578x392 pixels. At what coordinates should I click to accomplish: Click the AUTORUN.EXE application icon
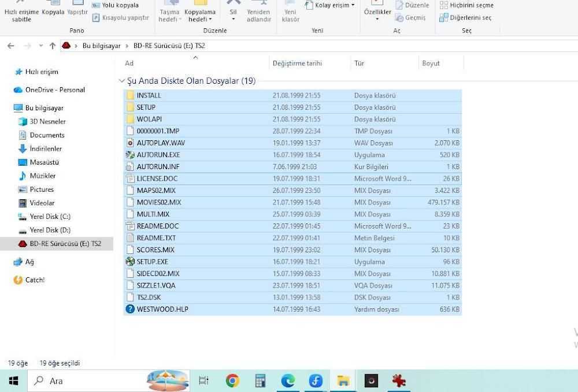point(129,155)
